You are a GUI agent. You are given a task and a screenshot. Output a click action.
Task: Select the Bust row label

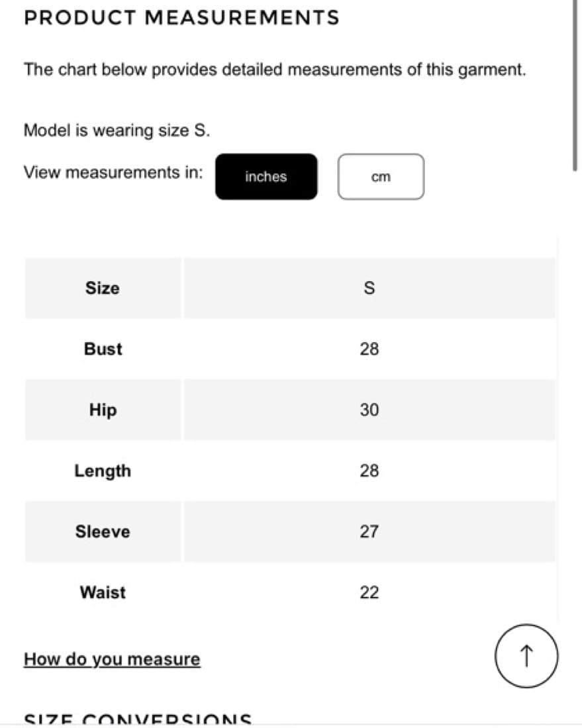coord(103,349)
